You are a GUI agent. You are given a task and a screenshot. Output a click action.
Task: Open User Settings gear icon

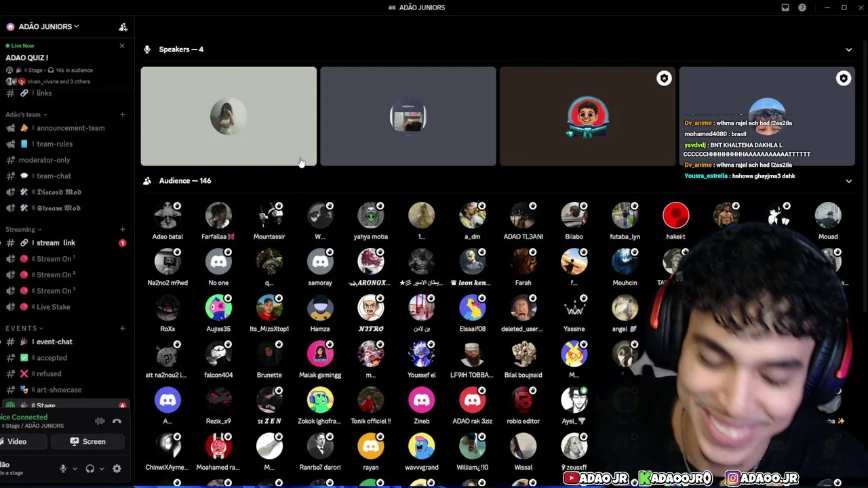pos(117,468)
